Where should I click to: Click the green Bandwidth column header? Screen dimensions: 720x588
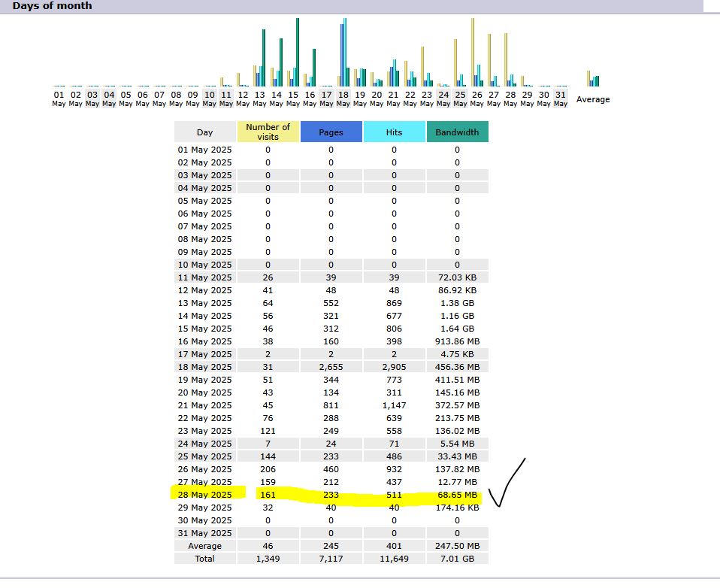click(x=458, y=132)
